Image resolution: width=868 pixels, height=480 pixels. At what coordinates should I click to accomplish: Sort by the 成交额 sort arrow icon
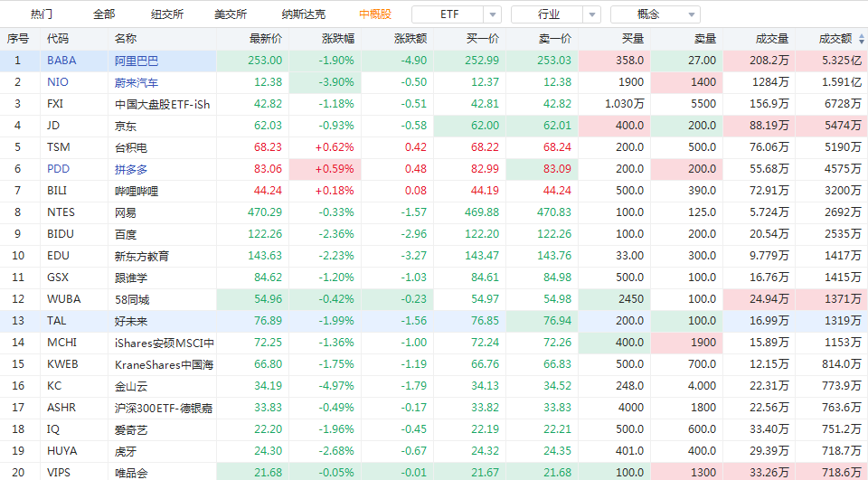point(862,39)
